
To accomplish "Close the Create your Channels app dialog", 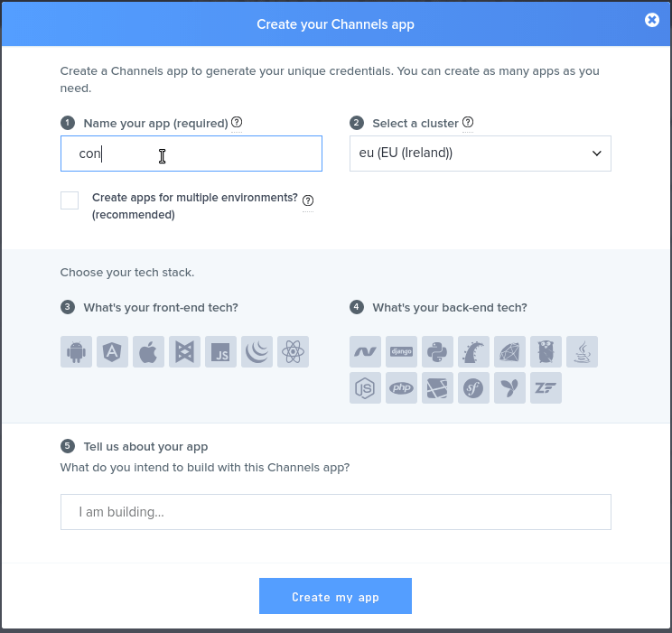I will point(652,20).
